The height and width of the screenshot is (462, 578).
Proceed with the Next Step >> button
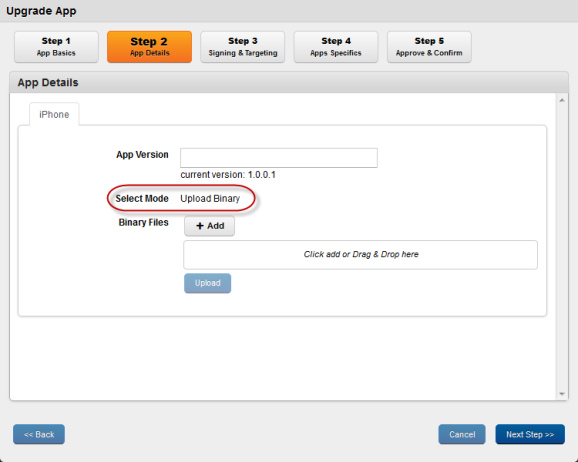[530, 434]
